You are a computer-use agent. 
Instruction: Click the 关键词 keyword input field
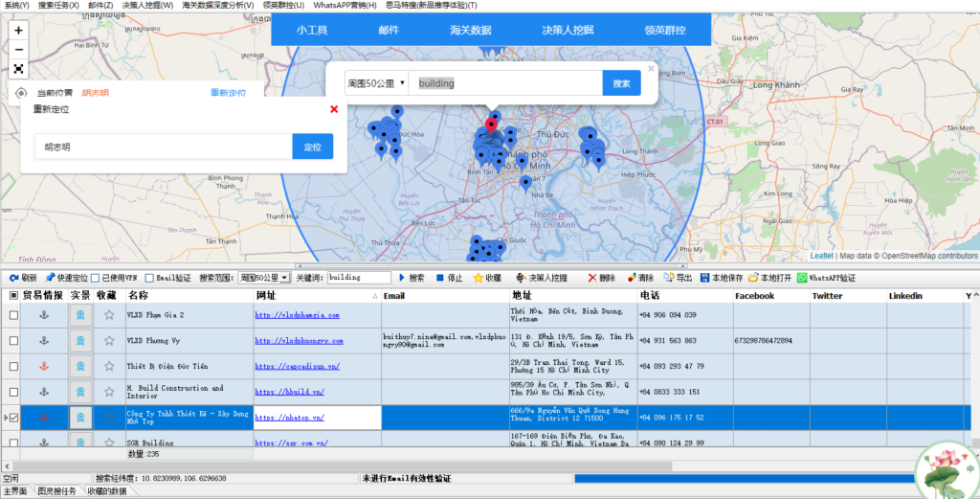(x=359, y=278)
